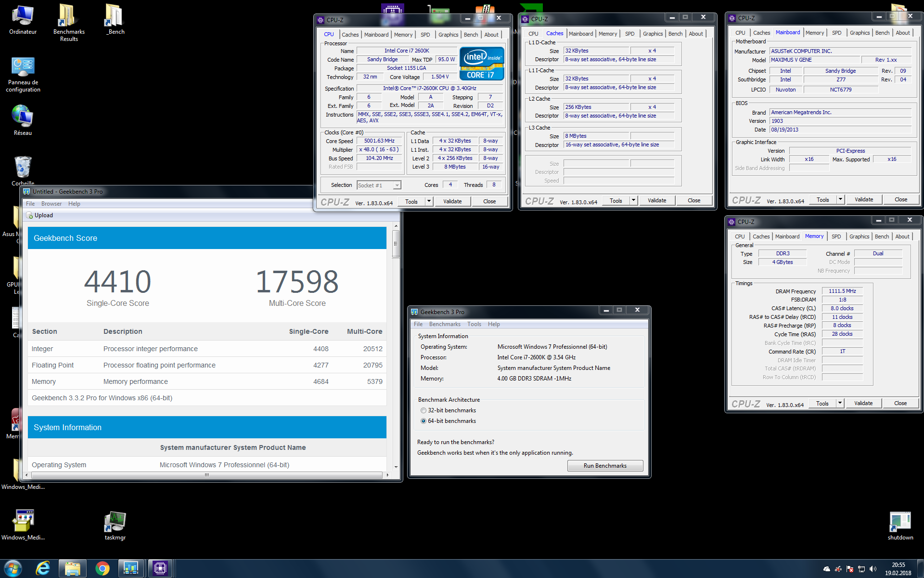924x578 pixels.
Task: Click the DRAM Frequency 1111.5 MHz field
Action: click(x=842, y=291)
